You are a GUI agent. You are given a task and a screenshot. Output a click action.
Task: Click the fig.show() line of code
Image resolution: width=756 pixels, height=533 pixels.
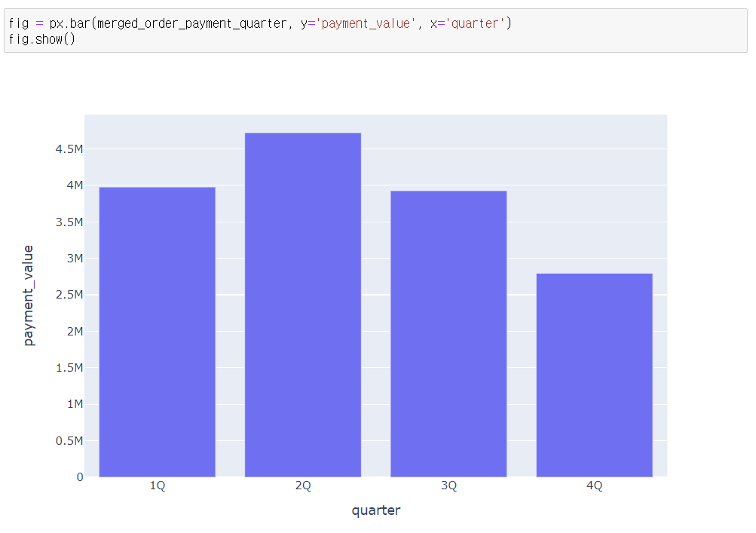pos(42,39)
